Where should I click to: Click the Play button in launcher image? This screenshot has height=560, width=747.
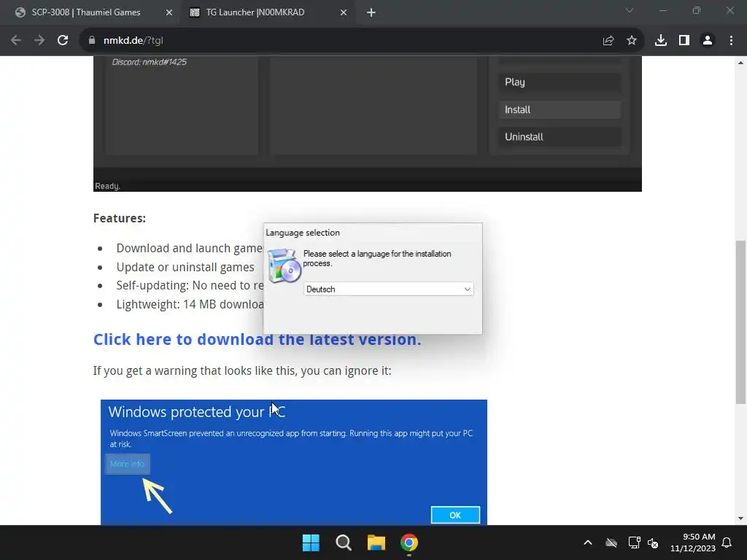pyautogui.click(x=560, y=82)
